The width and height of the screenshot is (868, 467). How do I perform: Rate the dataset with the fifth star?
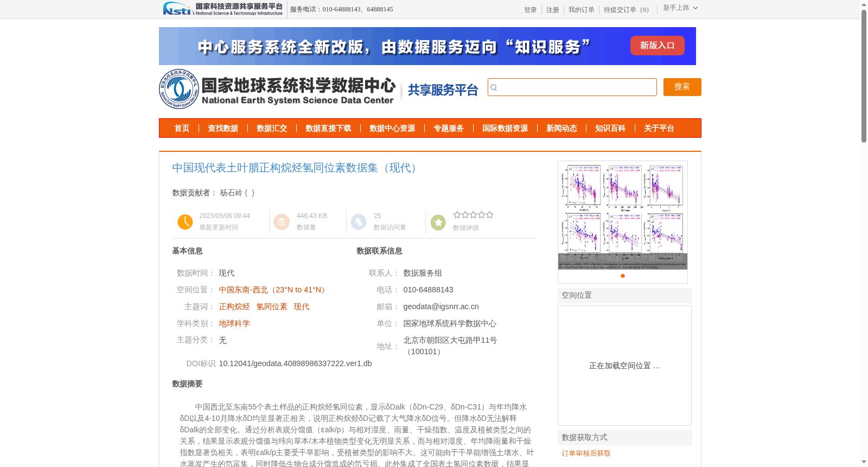[x=489, y=215]
